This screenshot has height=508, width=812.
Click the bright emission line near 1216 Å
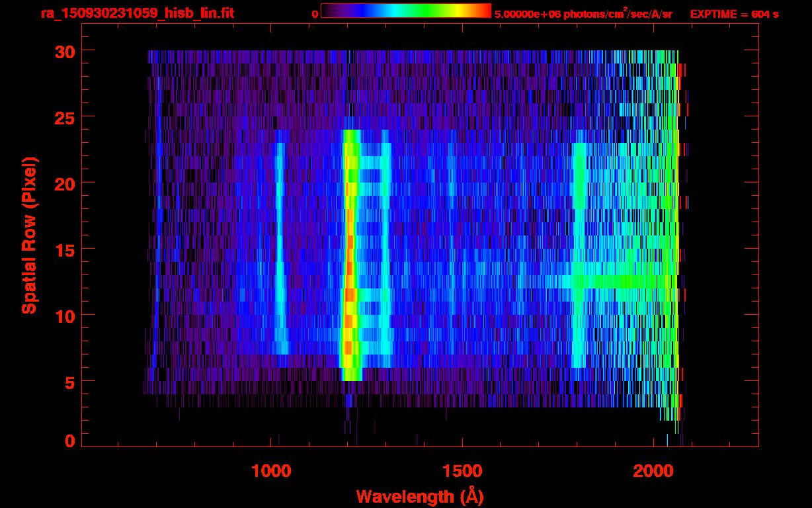point(350,255)
